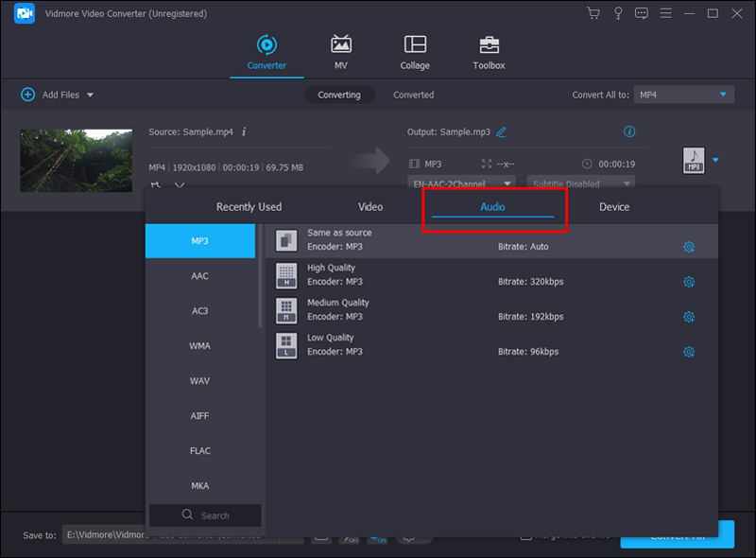Screen dimensions: 756x558
Task: Expand the Add Files dropdown arrow
Action: coord(90,96)
